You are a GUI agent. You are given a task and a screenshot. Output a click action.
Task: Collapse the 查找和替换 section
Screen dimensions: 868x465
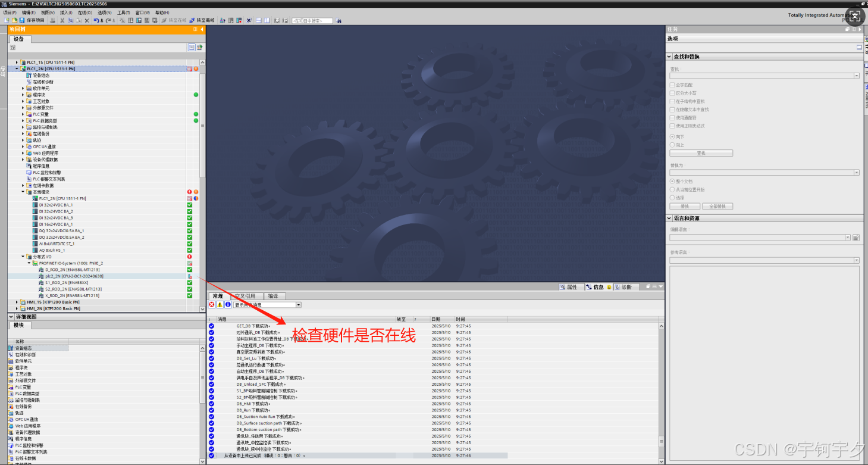(670, 57)
